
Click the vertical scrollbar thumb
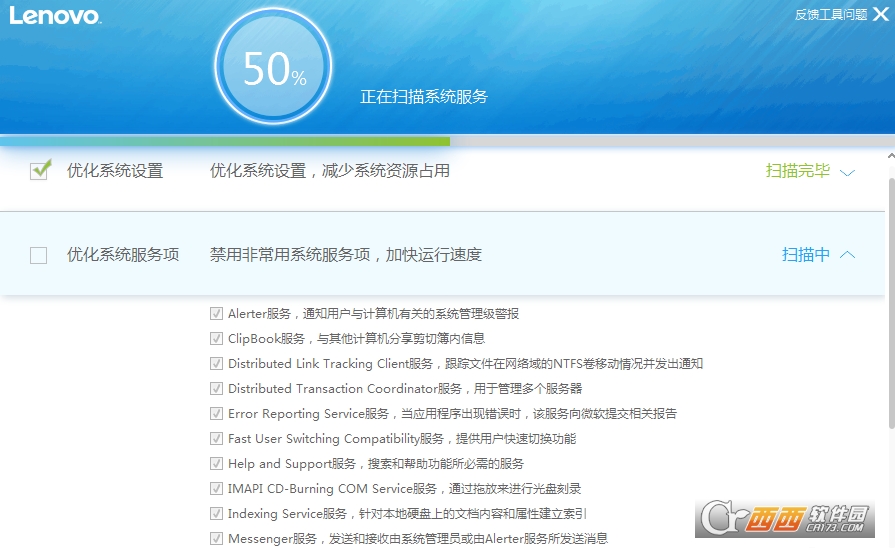tap(892, 303)
